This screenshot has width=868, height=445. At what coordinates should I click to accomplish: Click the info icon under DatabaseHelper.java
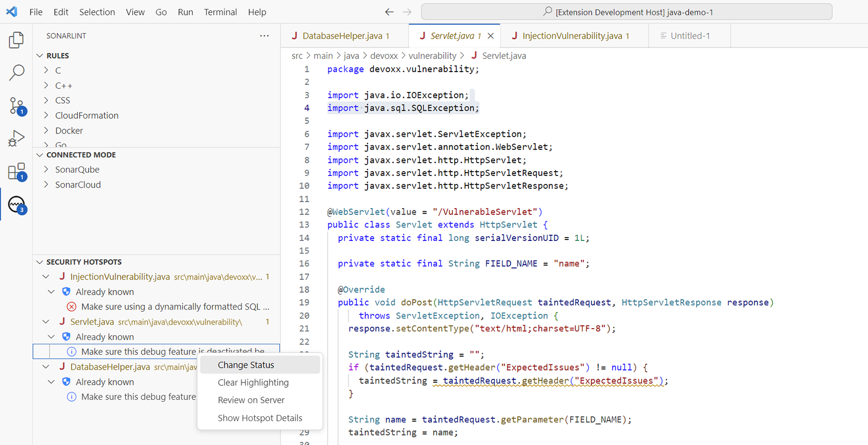pyautogui.click(x=72, y=397)
